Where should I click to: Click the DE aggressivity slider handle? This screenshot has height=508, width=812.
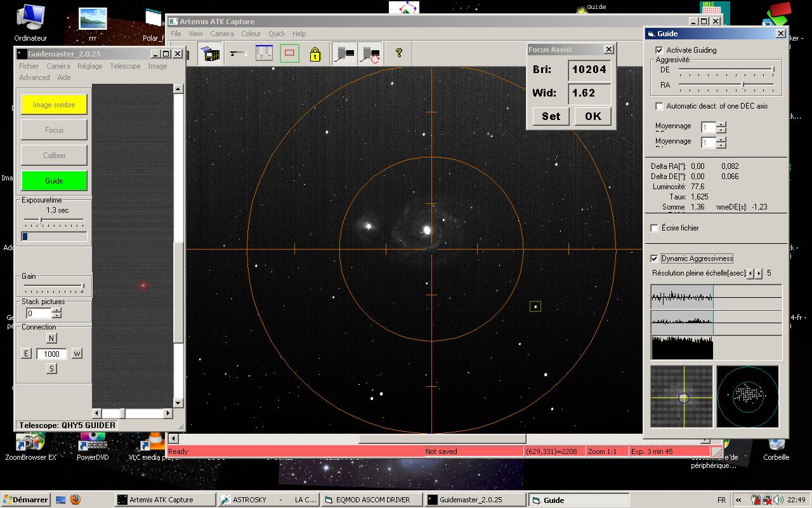[773, 70]
